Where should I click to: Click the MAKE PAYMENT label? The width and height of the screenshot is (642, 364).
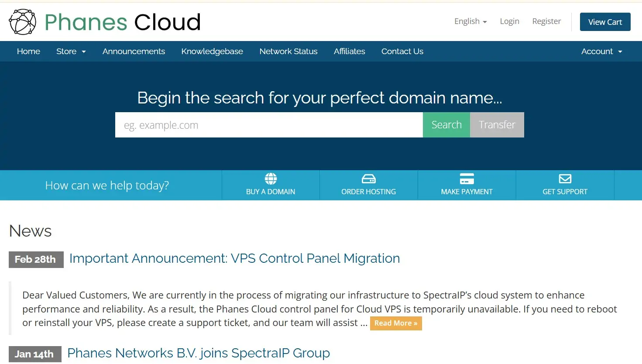point(467,192)
